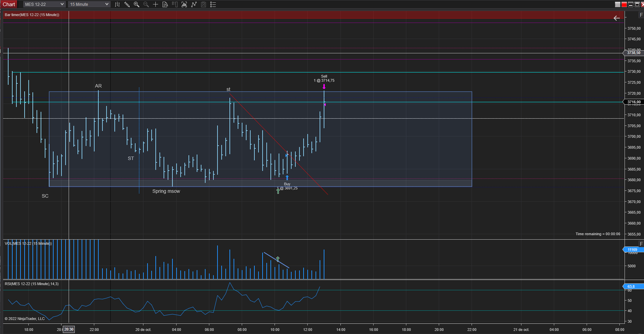Select the VOL indicator panel label
The image size is (644, 334).
point(27,243)
